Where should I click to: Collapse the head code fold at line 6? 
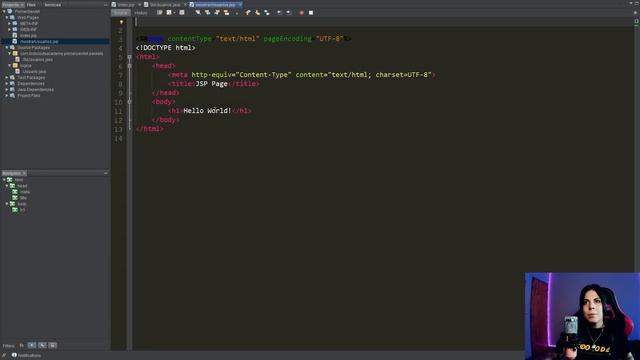coord(130,66)
